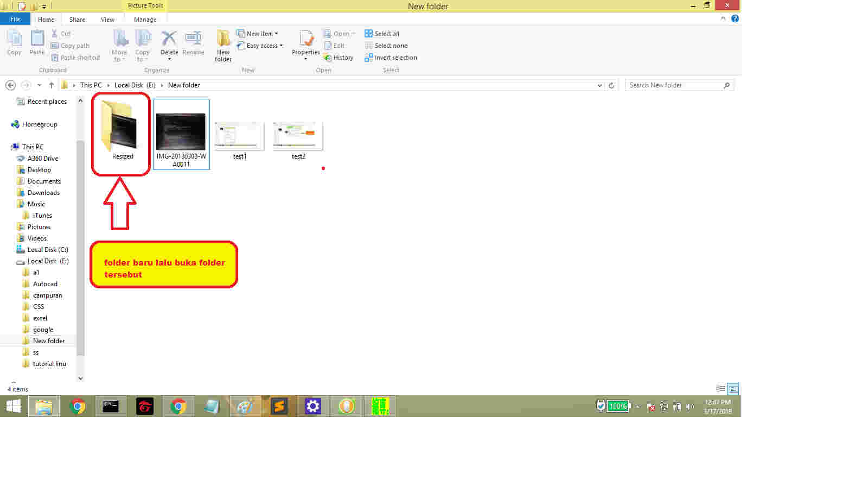Click the volume icon in system tray
Screen dimensions: 868x486
690,407
